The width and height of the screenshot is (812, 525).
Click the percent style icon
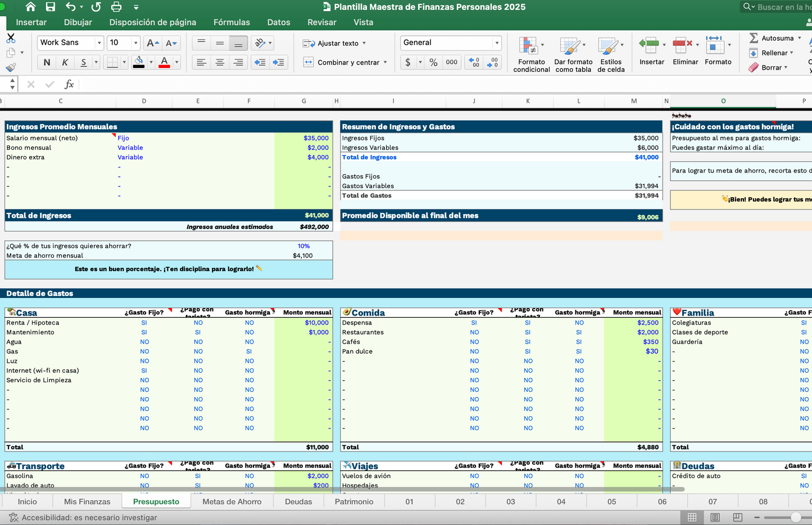tap(433, 62)
